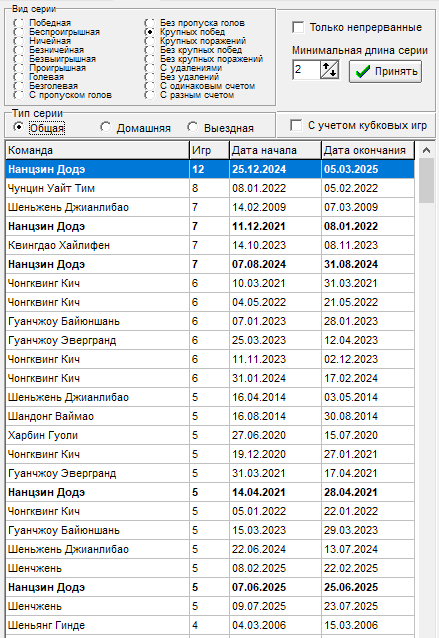Select the Крупных поражений radio option

150,41
